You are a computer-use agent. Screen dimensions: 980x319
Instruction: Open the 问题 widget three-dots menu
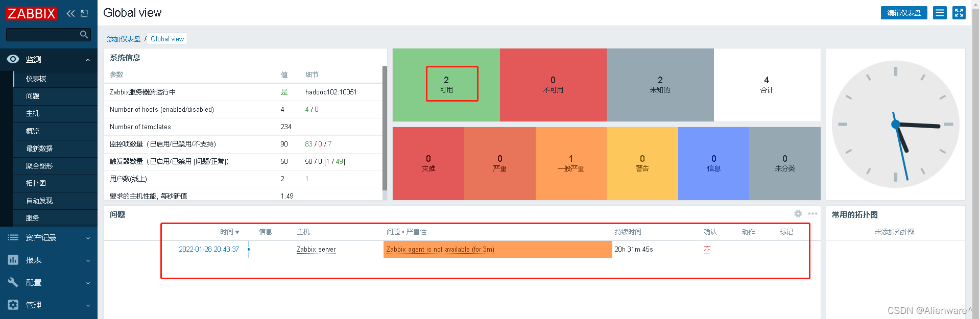(x=812, y=213)
